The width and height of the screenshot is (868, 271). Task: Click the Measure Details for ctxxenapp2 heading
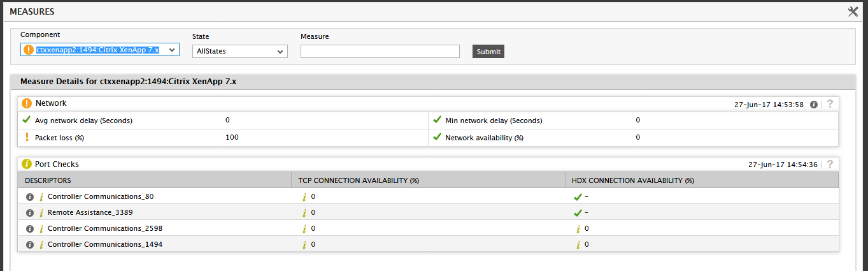tap(128, 82)
